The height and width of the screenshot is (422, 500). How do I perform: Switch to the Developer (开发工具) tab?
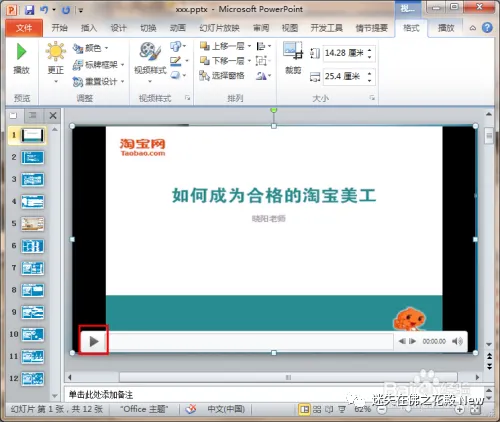(327, 28)
